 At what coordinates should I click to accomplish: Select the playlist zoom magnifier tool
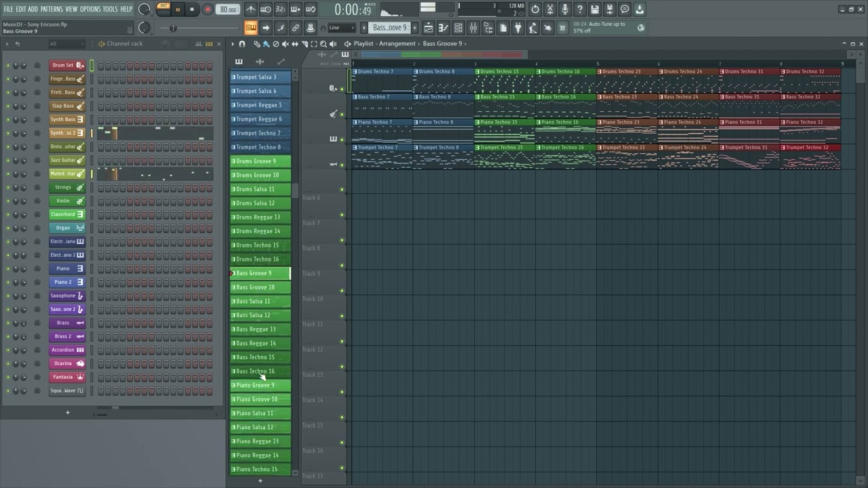click(323, 43)
